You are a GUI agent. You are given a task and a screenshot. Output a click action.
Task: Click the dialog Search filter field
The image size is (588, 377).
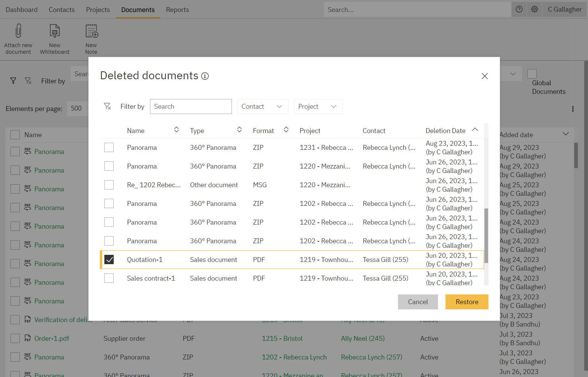pos(191,106)
